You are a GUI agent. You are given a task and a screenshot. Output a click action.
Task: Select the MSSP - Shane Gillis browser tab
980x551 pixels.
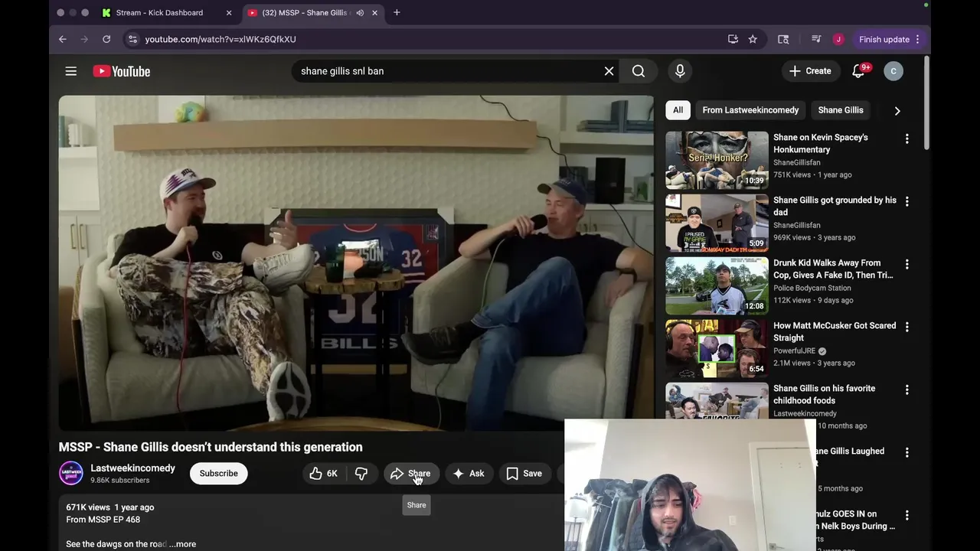click(305, 13)
